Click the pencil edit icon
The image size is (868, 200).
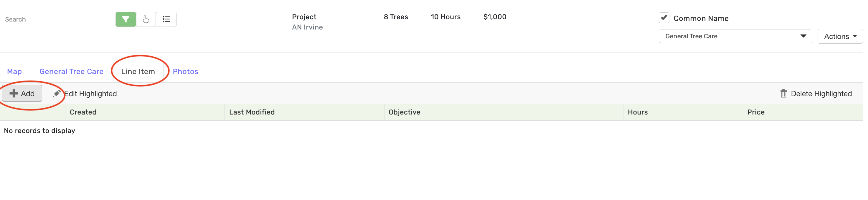(x=57, y=94)
